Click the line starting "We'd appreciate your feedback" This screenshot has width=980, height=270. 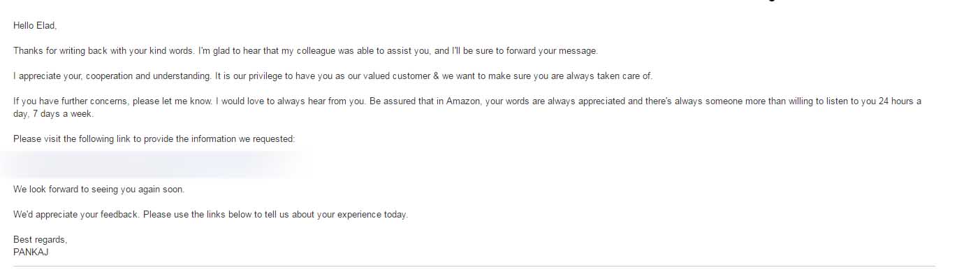coord(210,215)
